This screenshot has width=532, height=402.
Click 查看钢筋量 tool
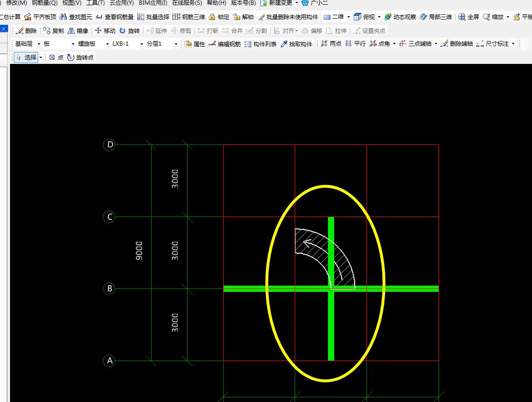(x=115, y=17)
